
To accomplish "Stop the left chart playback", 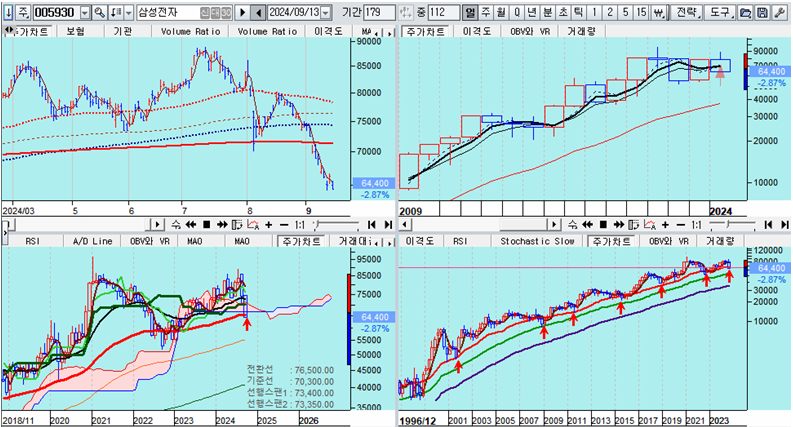I will click(206, 225).
